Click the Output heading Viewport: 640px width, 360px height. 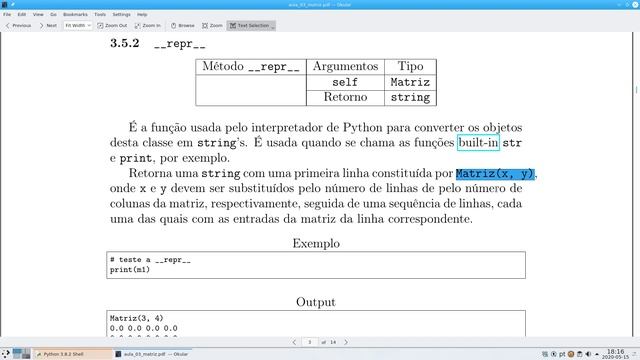(x=316, y=302)
